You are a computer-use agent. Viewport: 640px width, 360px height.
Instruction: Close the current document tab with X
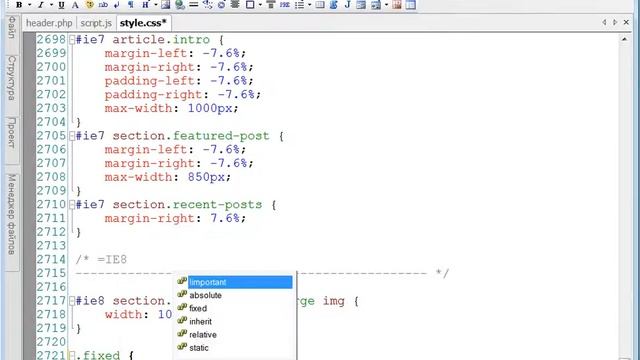[626, 22]
